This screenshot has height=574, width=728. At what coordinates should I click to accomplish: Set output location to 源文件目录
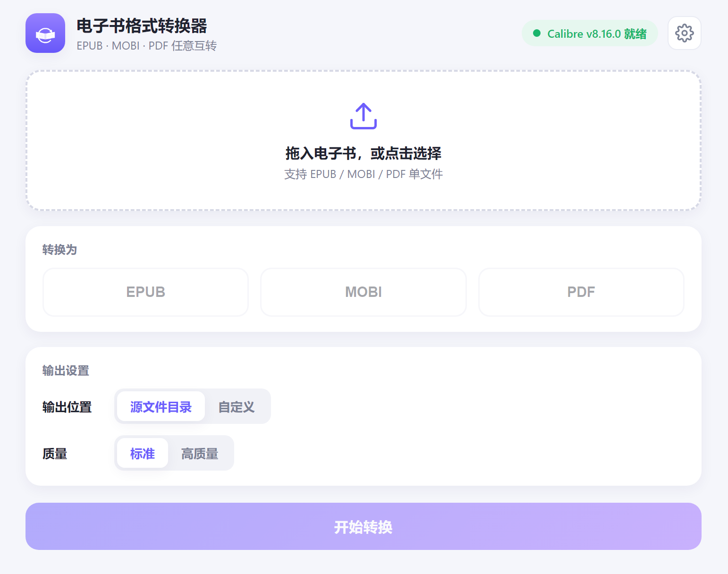161,406
